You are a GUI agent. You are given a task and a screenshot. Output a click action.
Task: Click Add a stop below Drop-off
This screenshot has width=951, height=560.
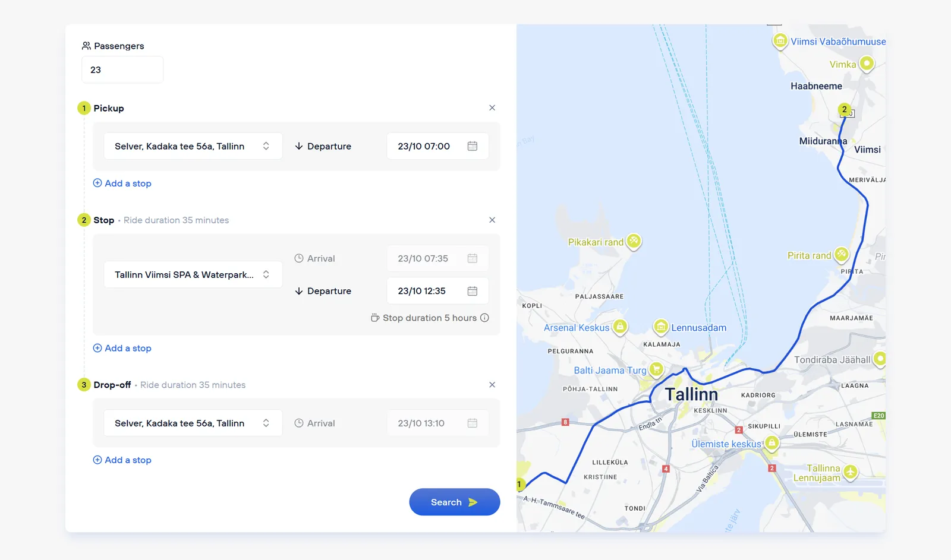point(122,460)
